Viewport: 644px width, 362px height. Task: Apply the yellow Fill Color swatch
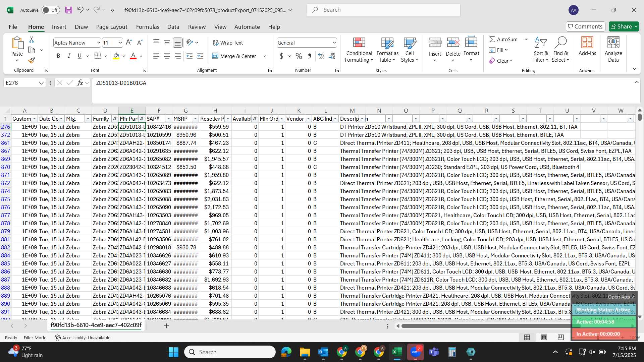pyautogui.click(x=116, y=56)
